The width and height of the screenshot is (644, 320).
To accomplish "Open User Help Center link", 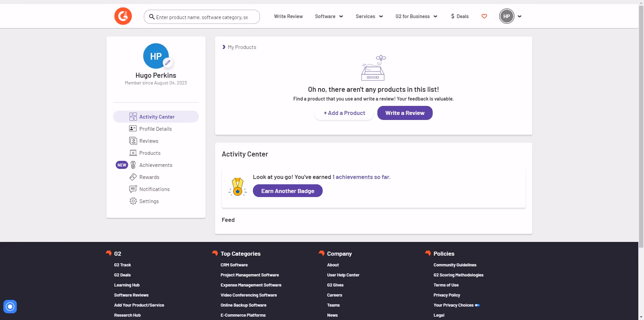I will click(343, 275).
